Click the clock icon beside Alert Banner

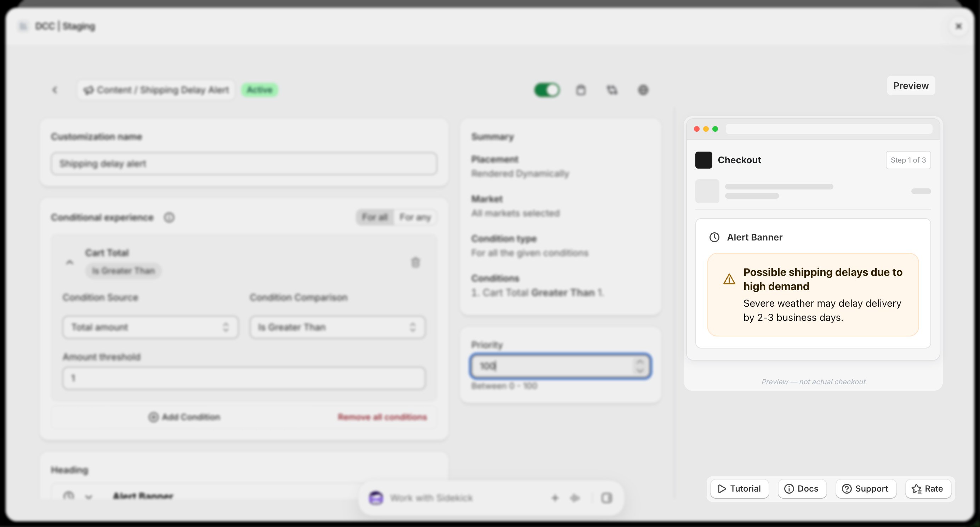click(714, 237)
